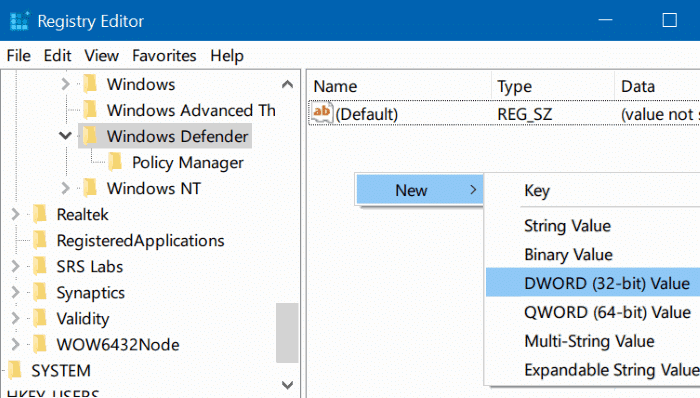
Task: Select the Windows Defender tree label
Action: coord(177,136)
